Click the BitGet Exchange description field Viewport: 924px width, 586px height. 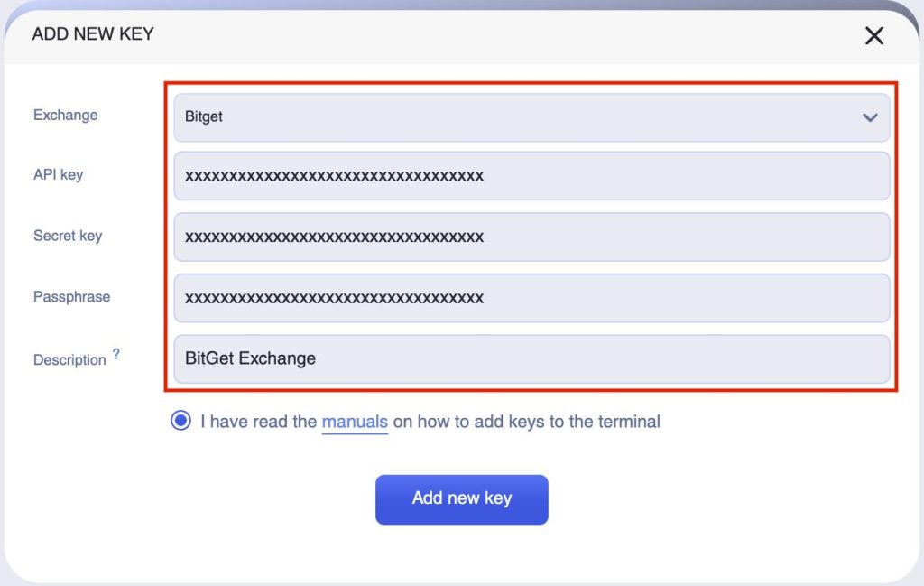531,358
